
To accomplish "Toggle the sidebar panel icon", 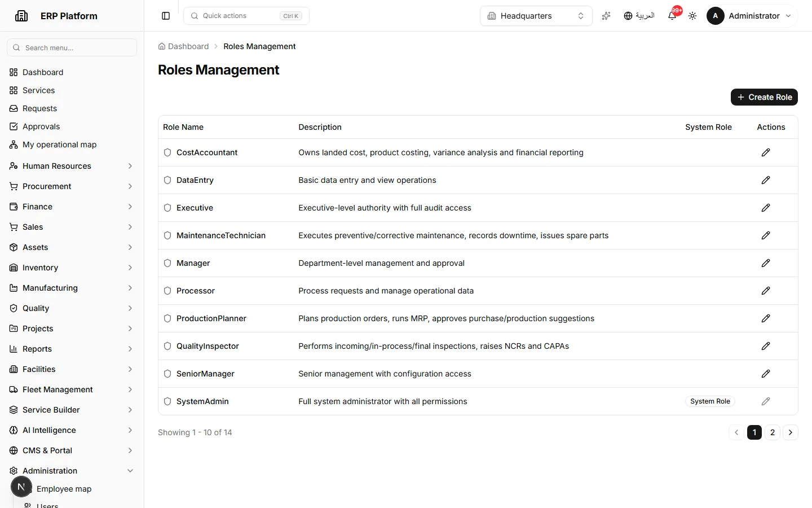I will tap(166, 16).
